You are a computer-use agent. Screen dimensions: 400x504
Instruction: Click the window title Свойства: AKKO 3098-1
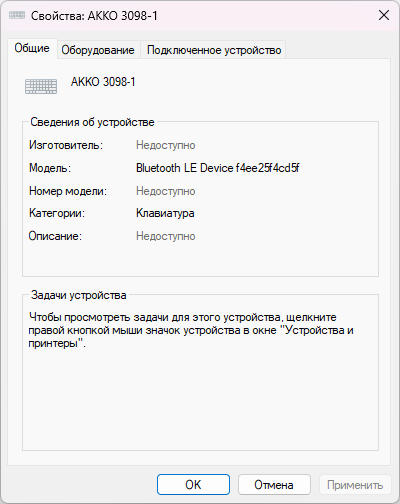(94, 16)
